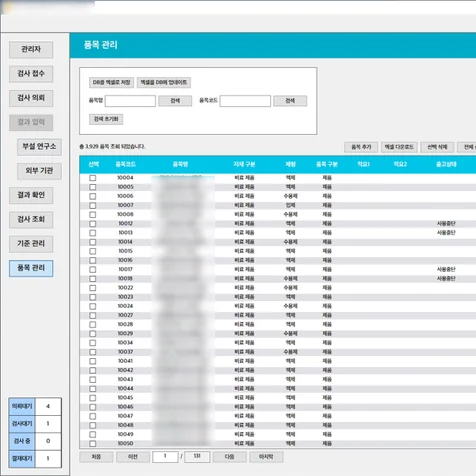The image size is (476, 476).
Task: Click the 품목 추가 button above the table
Action: [361, 147]
